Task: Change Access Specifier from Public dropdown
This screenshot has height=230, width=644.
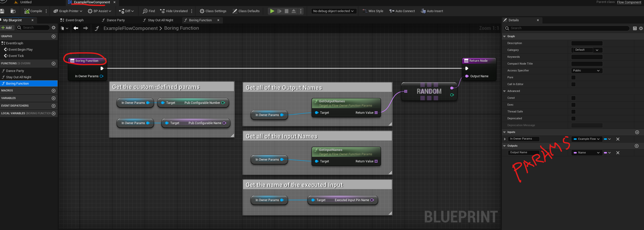Action: click(586, 70)
